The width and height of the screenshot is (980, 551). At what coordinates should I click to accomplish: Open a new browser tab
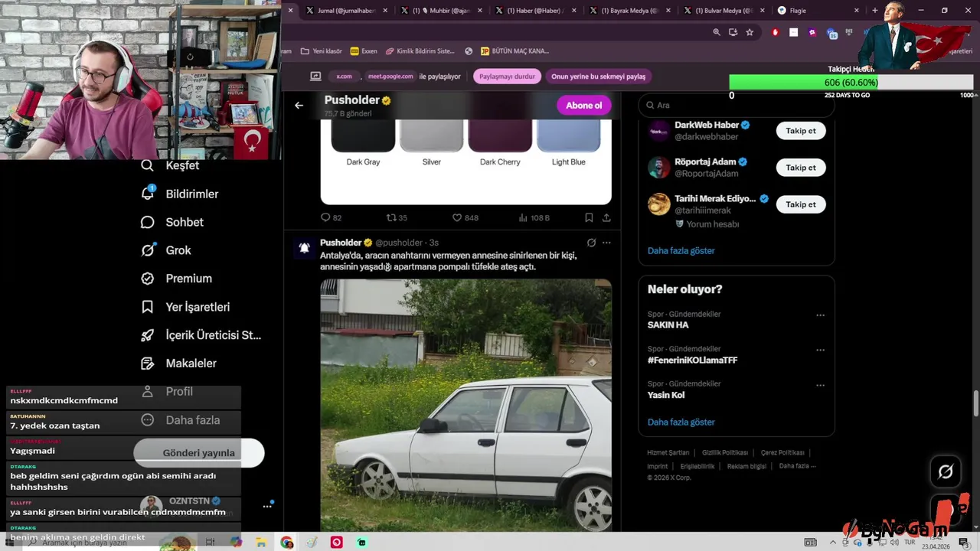(874, 11)
